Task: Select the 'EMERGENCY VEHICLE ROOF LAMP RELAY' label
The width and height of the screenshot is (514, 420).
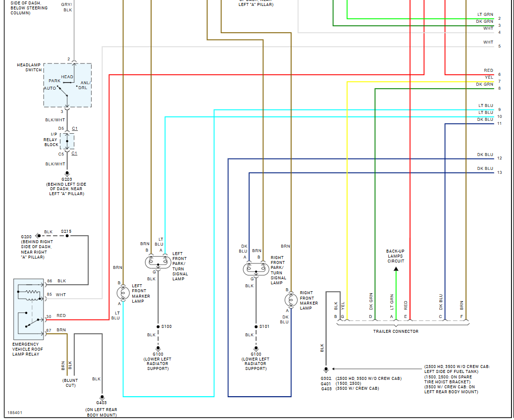Action: [x=28, y=349]
